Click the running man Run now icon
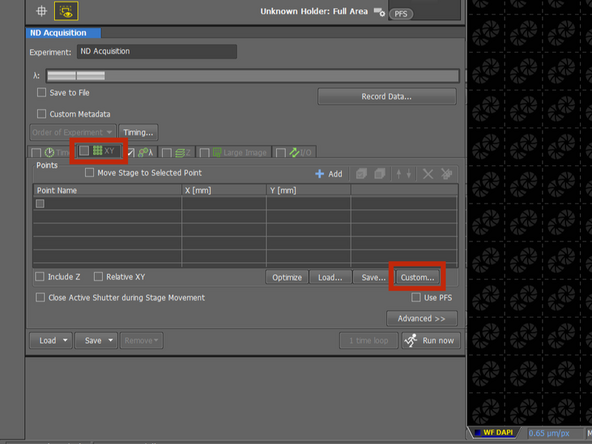 point(411,341)
